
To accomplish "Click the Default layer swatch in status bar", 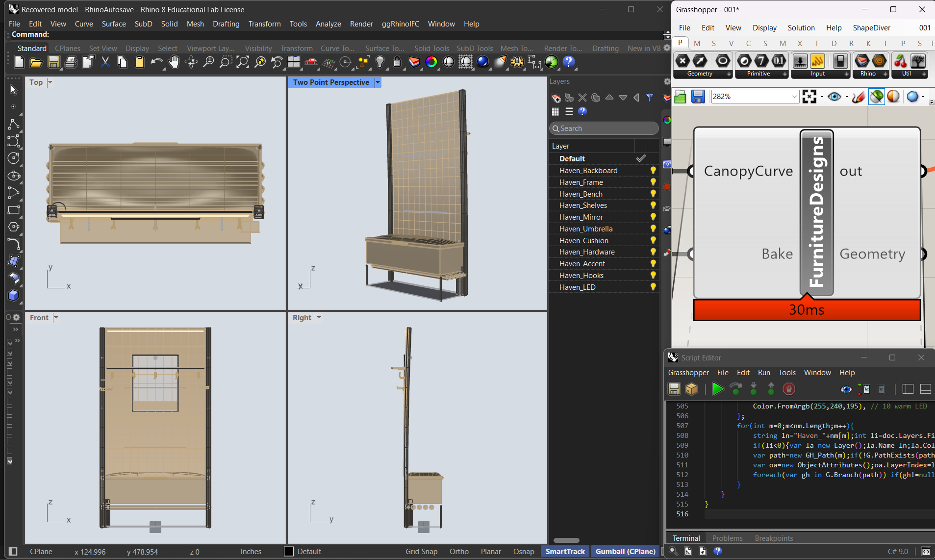I will coord(289,552).
